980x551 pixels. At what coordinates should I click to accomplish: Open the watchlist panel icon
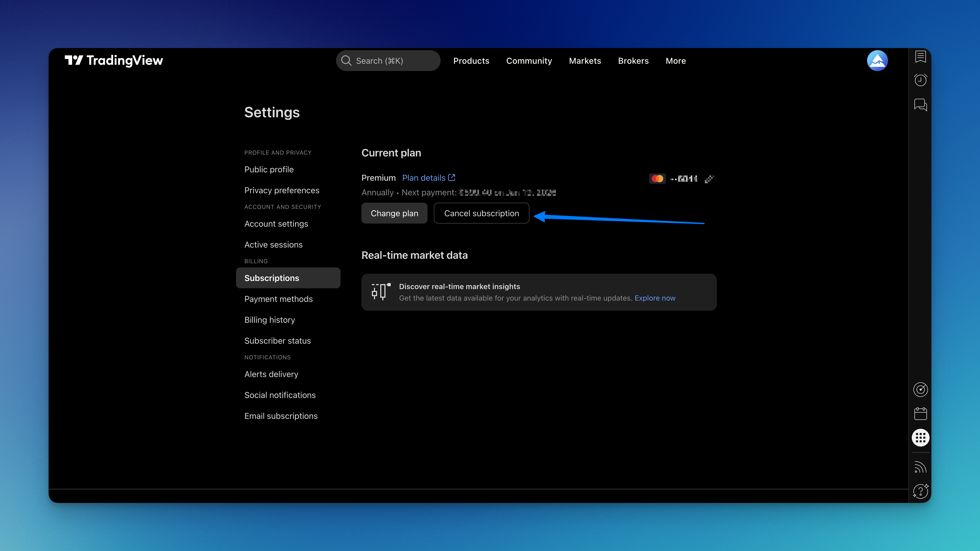(x=920, y=57)
